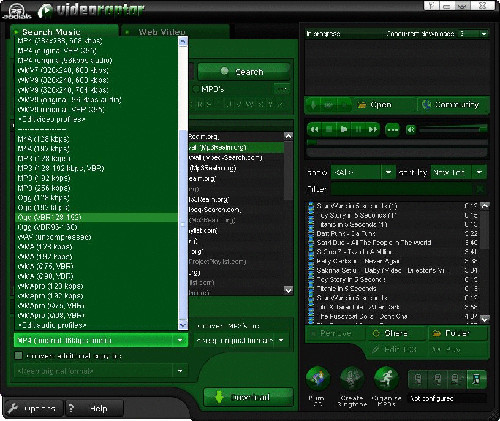This screenshot has width=500, height=421.
Task: Toggle the checkbox above 'Keep original format'
Action: (x=18, y=356)
